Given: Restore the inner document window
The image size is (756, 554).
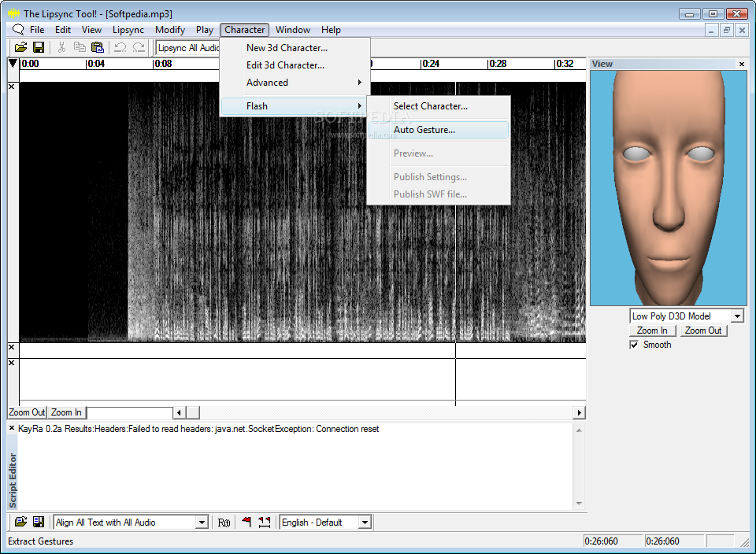Looking at the screenshot, I should 727,31.
